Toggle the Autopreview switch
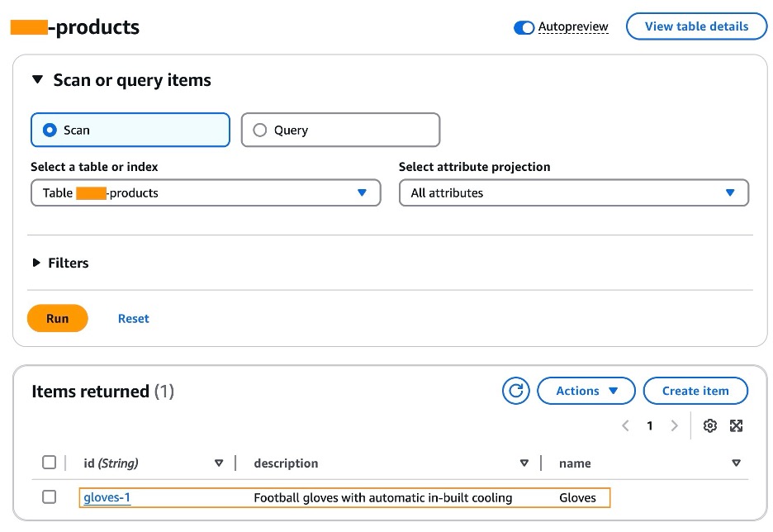Screen dimensions: 773x532 (x=524, y=27)
